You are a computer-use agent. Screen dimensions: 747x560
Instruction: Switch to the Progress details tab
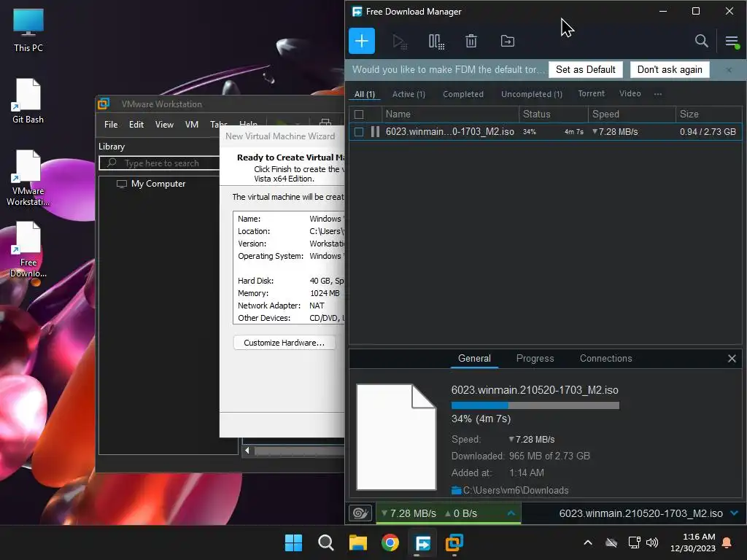(x=535, y=359)
